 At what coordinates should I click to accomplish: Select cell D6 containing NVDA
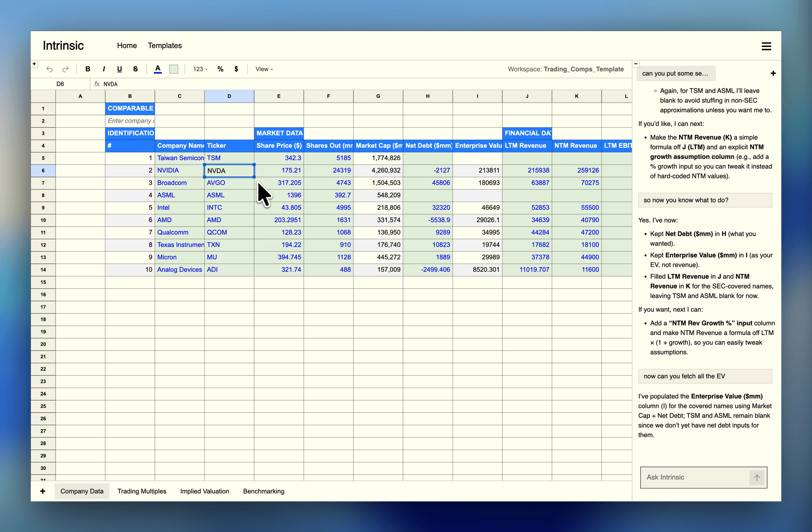(x=229, y=170)
